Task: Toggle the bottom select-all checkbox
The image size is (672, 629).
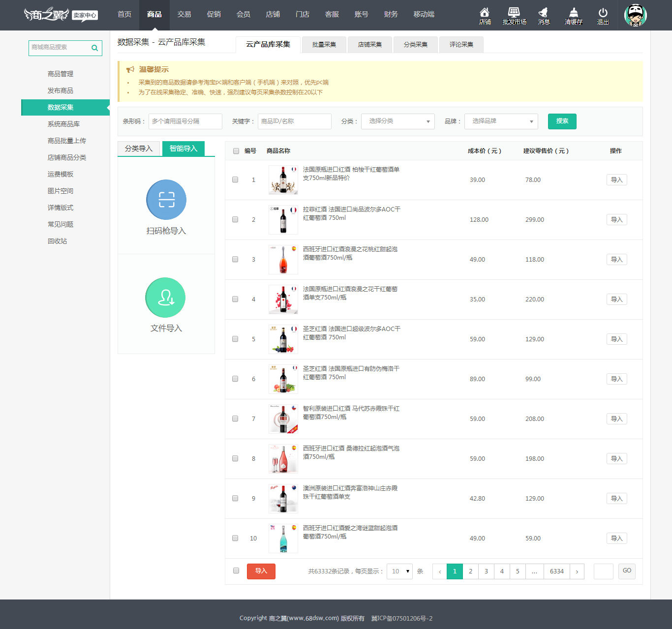Action: (236, 570)
